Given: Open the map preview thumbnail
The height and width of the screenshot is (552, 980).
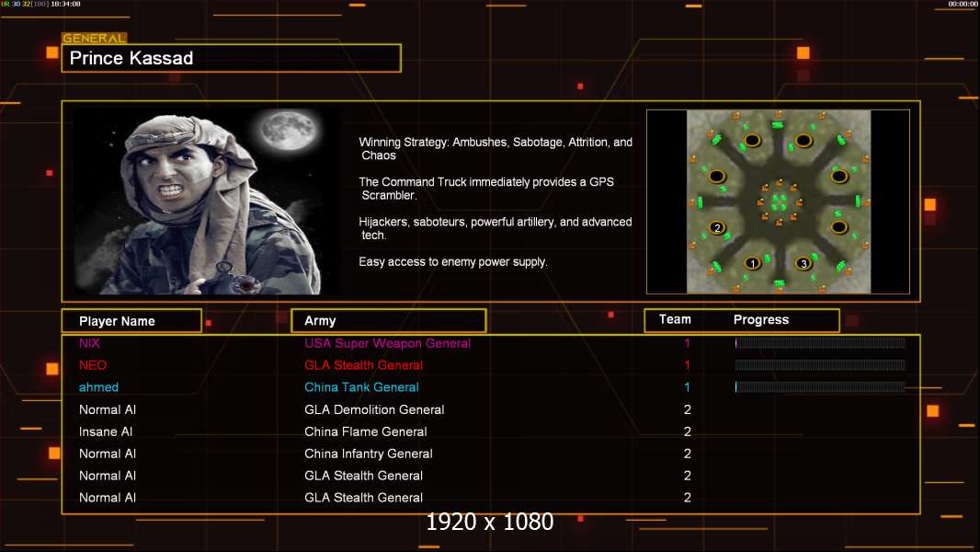Looking at the screenshot, I should coord(778,201).
